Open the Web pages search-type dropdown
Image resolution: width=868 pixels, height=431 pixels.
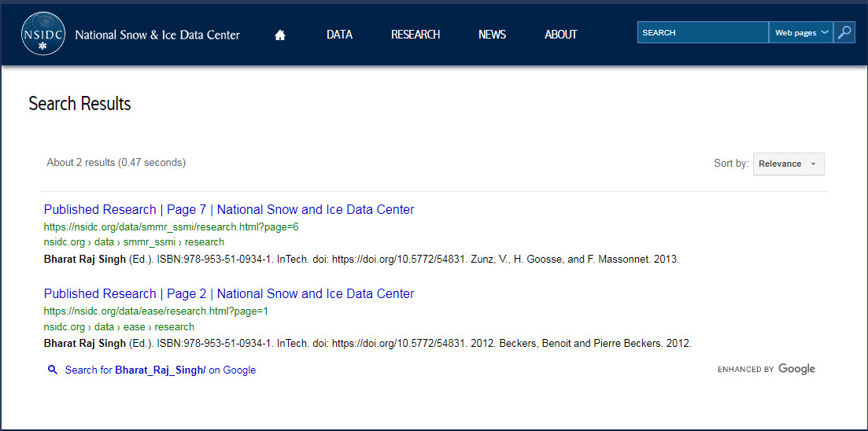(801, 33)
